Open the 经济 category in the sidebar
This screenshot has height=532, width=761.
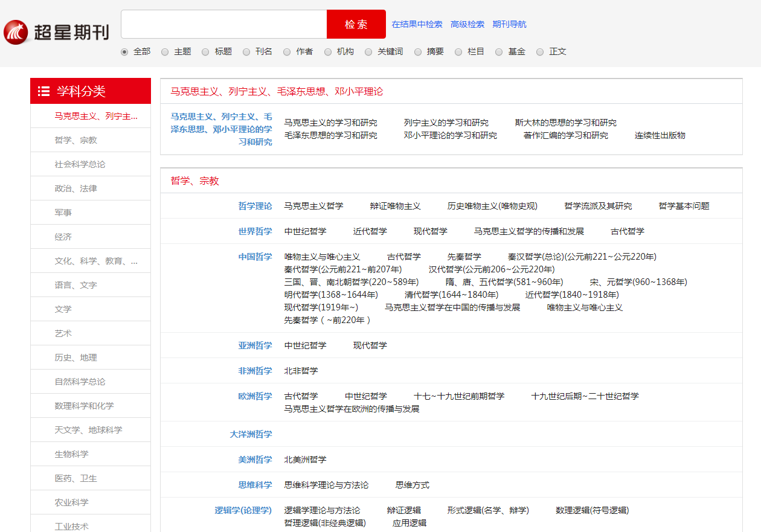pos(63,236)
